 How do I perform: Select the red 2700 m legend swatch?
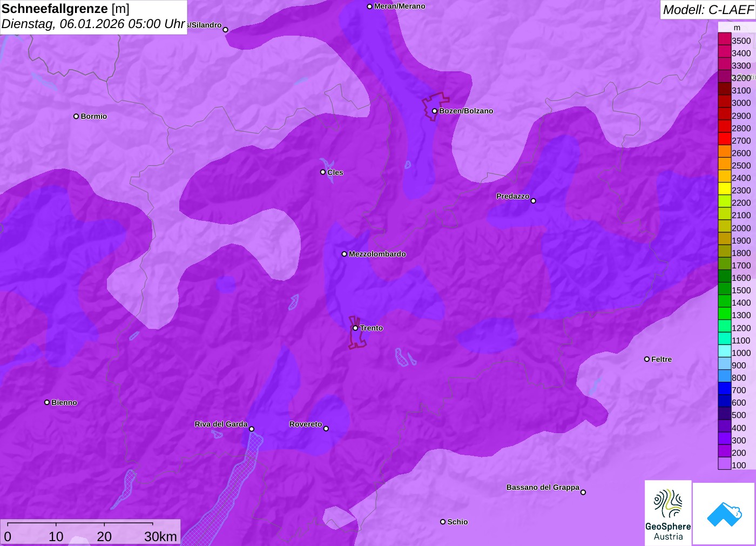(725, 139)
